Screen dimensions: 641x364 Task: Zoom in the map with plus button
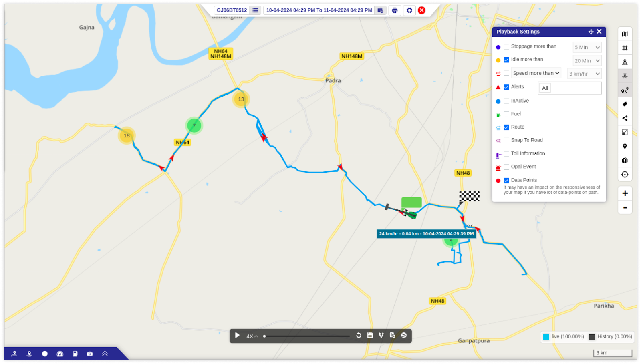coord(625,193)
